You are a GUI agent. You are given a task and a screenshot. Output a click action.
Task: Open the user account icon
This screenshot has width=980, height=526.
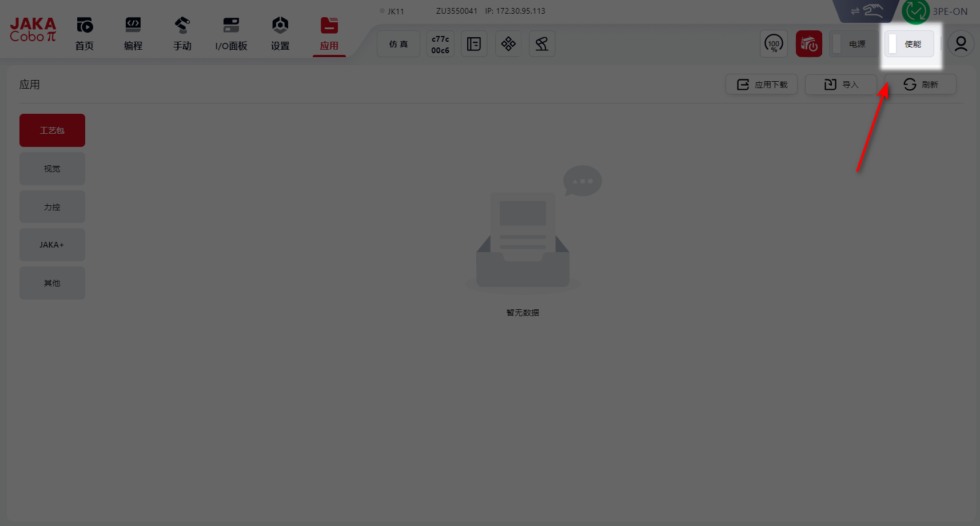pyautogui.click(x=961, y=44)
